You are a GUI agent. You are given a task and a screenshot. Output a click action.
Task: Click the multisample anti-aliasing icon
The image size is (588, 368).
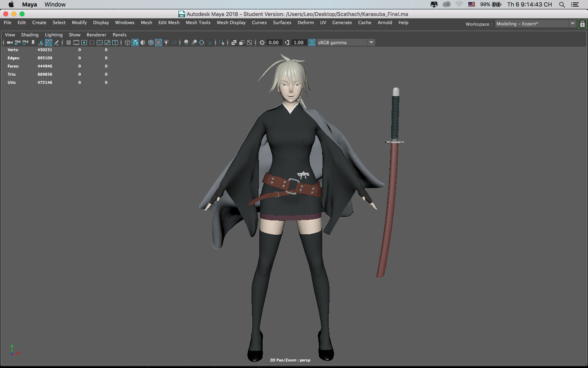coord(202,43)
